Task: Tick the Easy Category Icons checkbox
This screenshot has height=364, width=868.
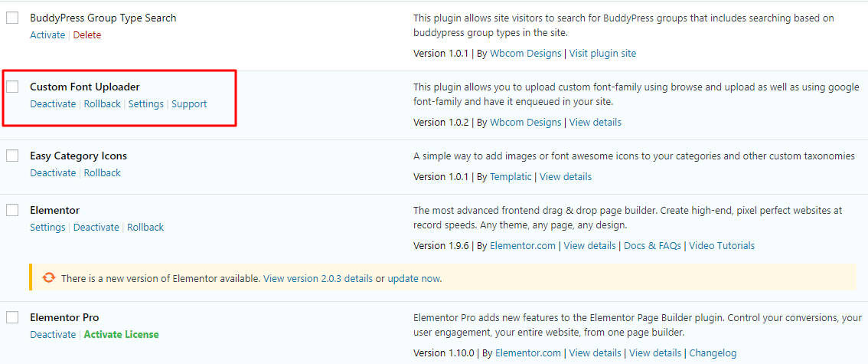Action: click(x=12, y=156)
